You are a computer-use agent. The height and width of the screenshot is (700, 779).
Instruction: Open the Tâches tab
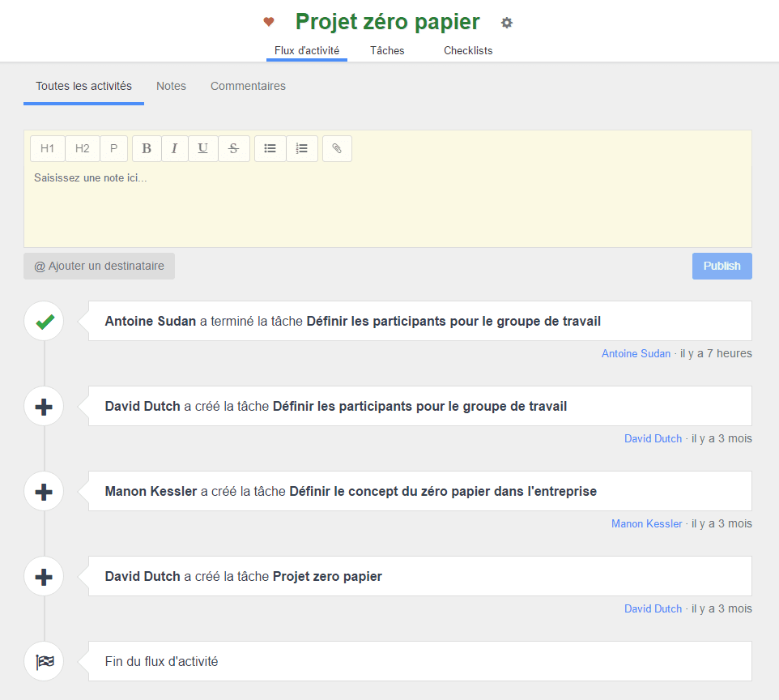pyautogui.click(x=387, y=51)
